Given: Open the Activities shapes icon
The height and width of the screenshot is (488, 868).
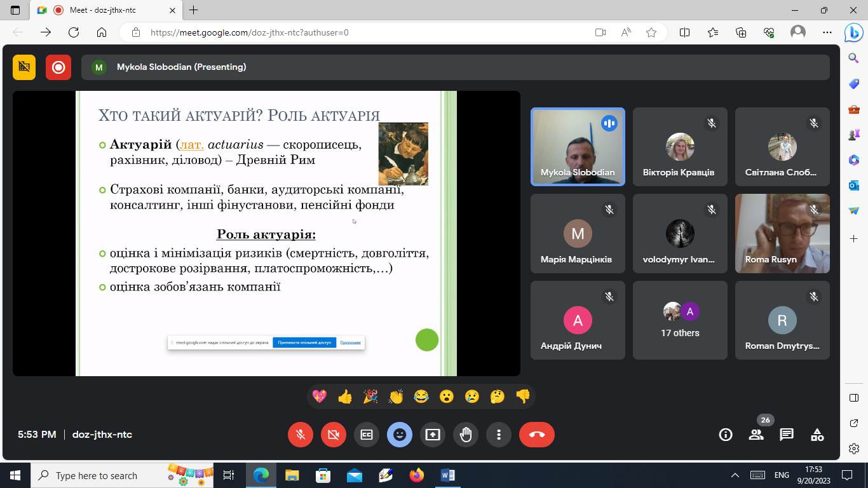Looking at the screenshot, I should coord(817,435).
